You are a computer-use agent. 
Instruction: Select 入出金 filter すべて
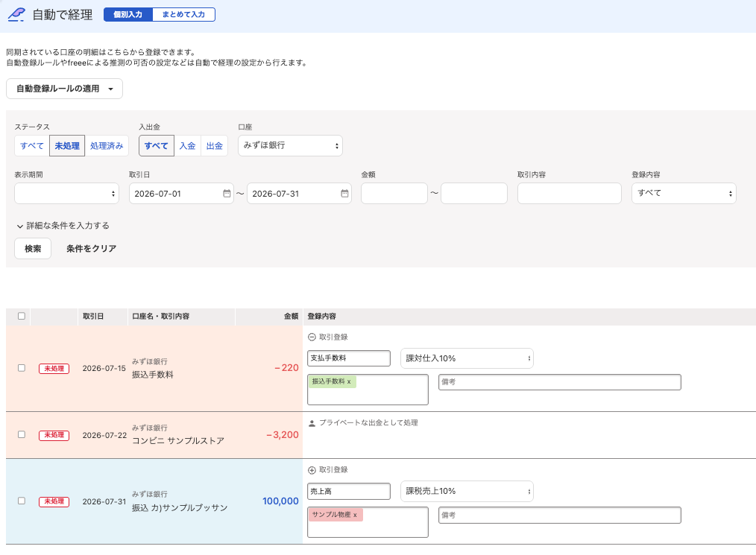point(157,145)
